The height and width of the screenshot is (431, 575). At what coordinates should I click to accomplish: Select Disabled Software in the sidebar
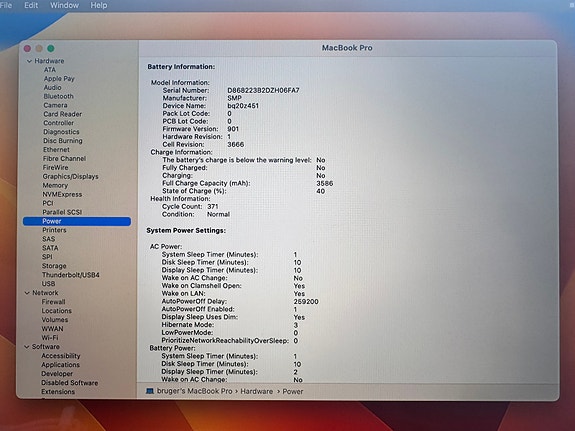69,383
